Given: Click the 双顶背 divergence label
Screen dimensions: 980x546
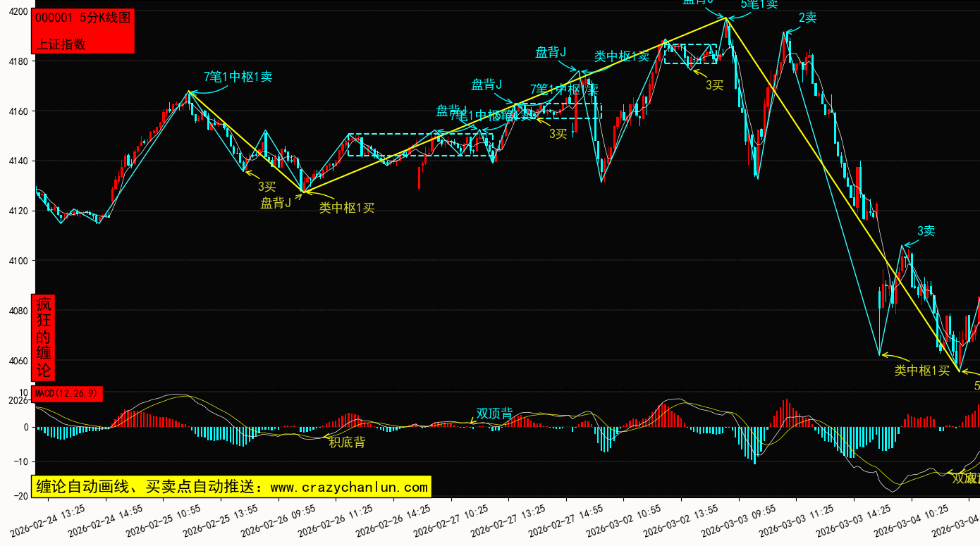Looking at the screenshot, I should [494, 414].
